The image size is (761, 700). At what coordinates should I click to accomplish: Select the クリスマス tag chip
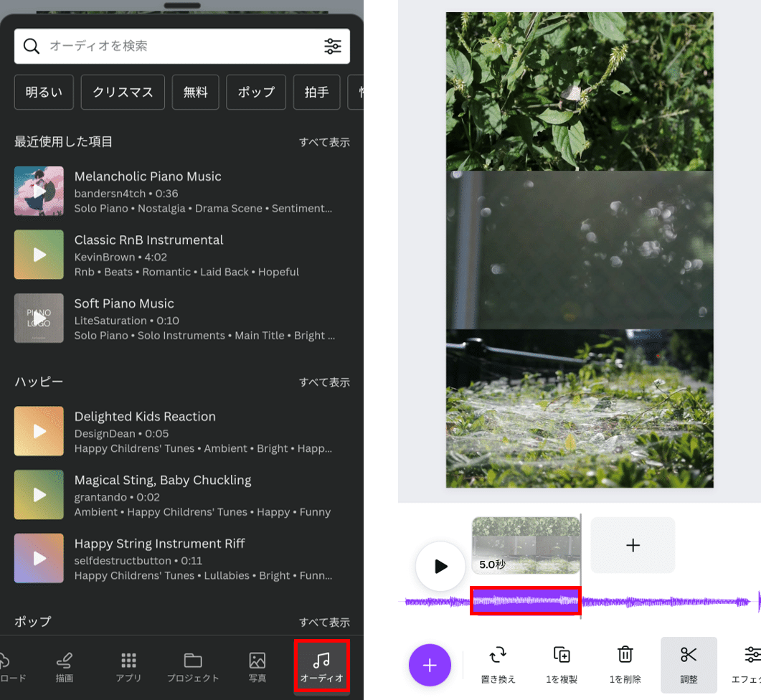point(123,92)
